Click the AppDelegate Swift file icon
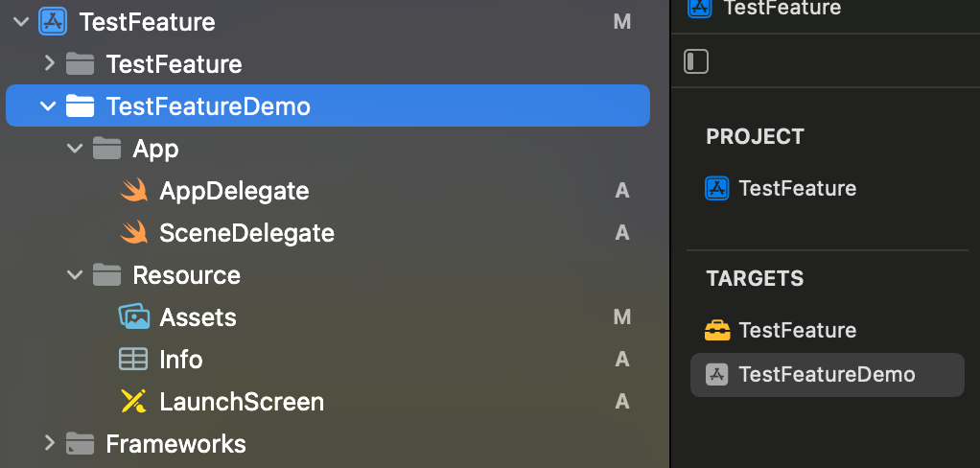 pyautogui.click(x=133, y=191)
